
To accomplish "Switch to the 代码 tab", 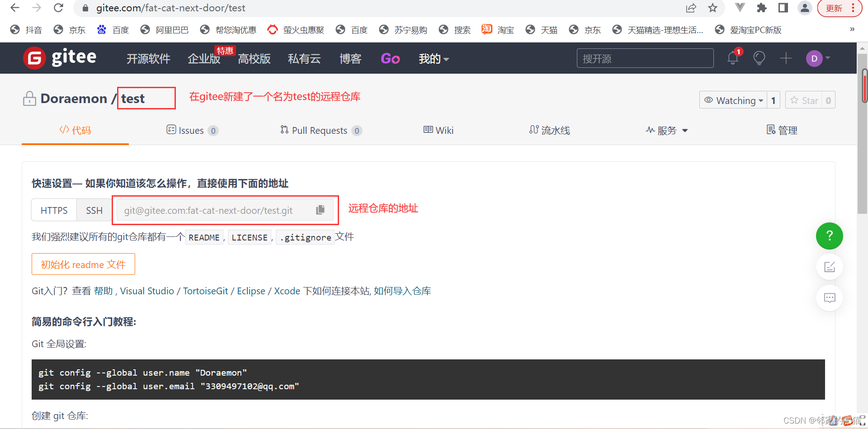I will (x=75, y=130).
